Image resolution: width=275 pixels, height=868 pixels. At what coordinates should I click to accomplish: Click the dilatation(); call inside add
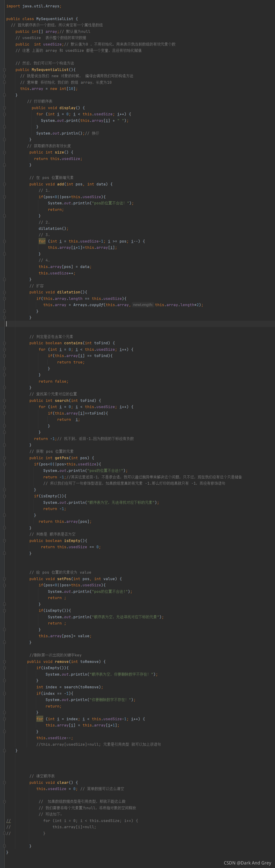pos(53,228)
